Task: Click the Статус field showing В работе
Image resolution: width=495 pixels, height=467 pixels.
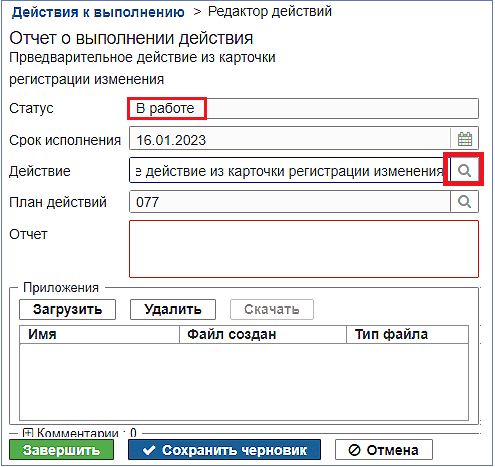Action: point(304,108)
